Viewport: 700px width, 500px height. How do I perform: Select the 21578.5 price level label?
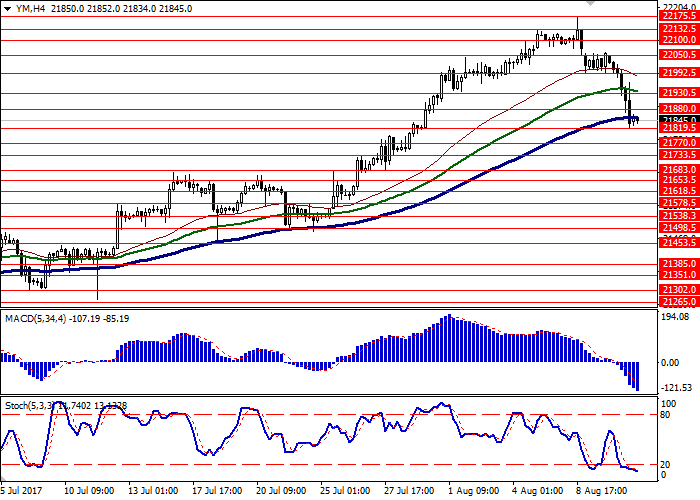pos(679,203)
